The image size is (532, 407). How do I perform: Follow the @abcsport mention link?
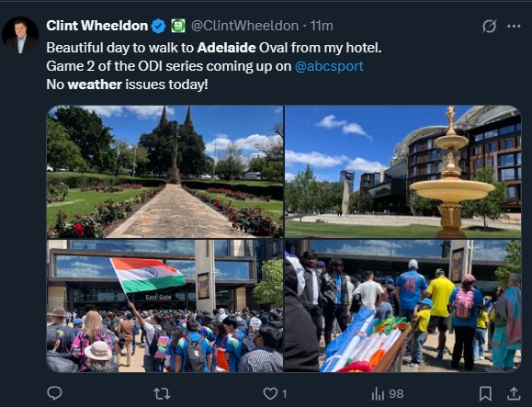[x=329, y=66]
